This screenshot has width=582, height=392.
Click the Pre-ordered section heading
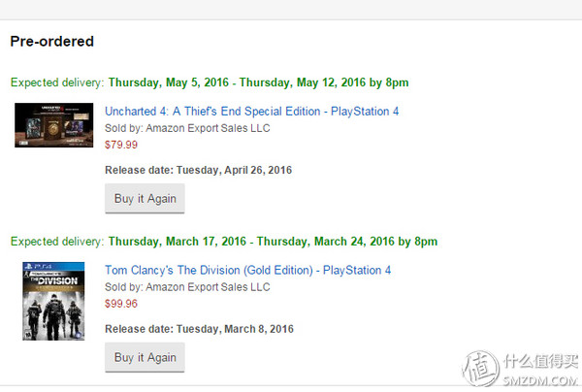pyautogui.click(x=51, y=42)
